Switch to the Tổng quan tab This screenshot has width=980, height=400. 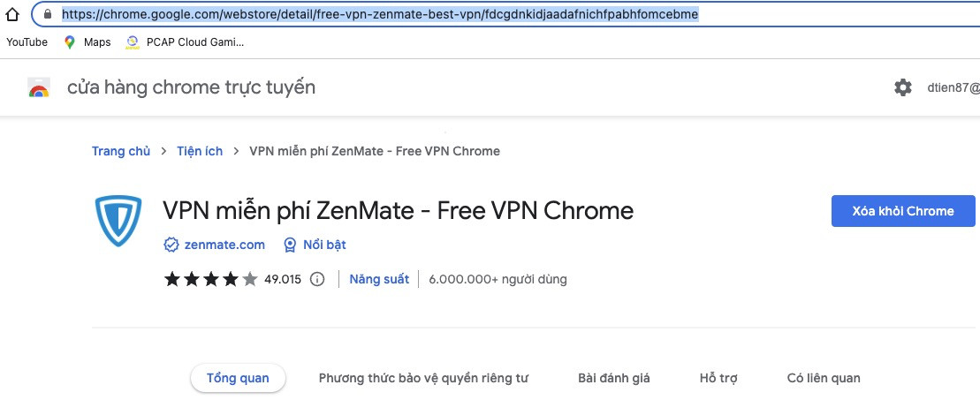click(238, 378)
